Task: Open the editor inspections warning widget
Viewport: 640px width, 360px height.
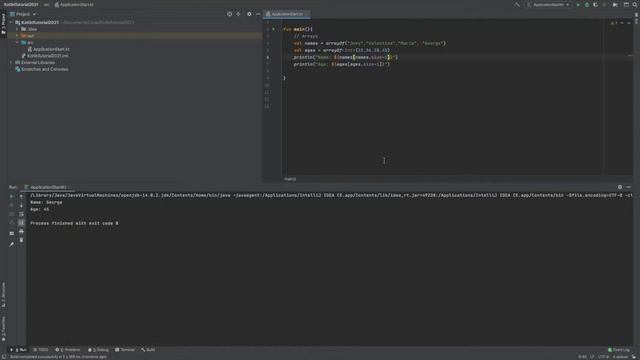Action: tap(614, 23)
